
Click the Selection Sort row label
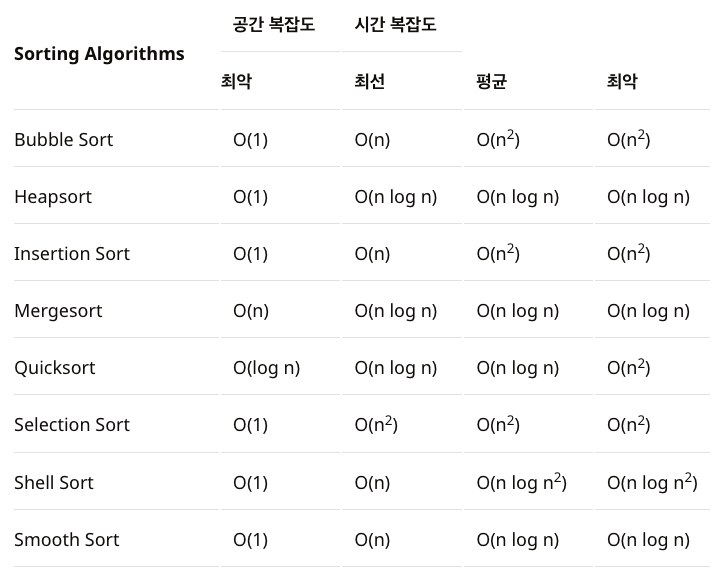[x=72, y=425]
